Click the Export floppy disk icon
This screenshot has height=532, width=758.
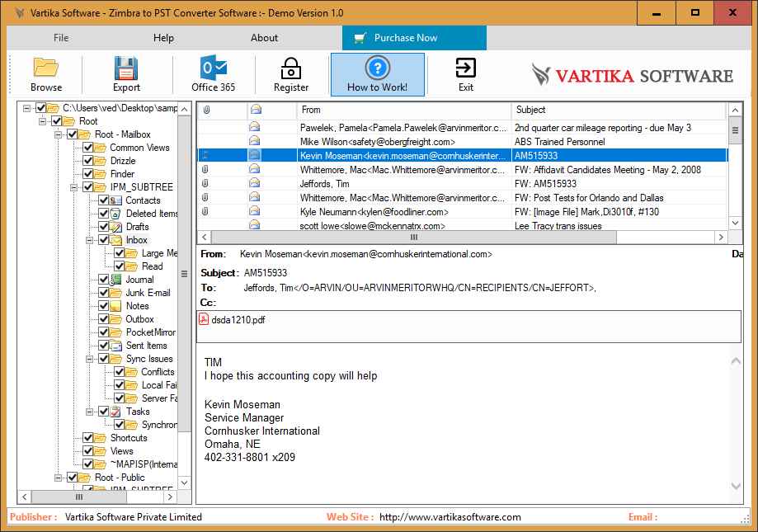coord(126,68)
